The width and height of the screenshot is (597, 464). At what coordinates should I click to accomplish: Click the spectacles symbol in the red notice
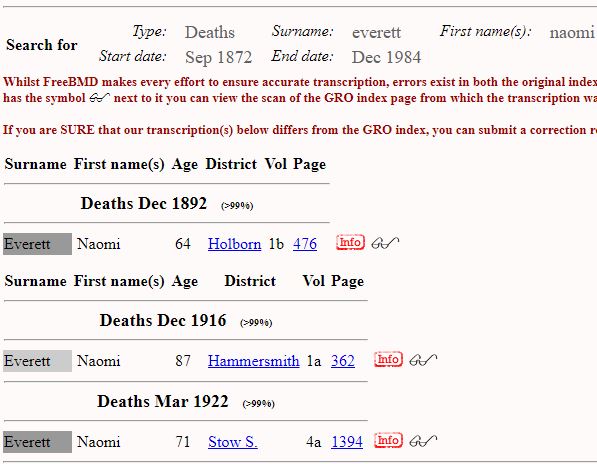[99, 98]
